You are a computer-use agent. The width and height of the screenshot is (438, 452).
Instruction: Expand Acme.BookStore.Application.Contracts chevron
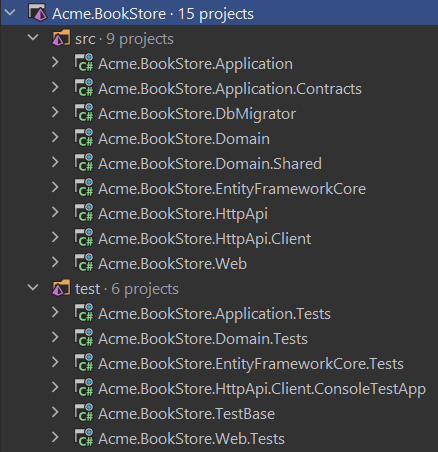(55, 88)
